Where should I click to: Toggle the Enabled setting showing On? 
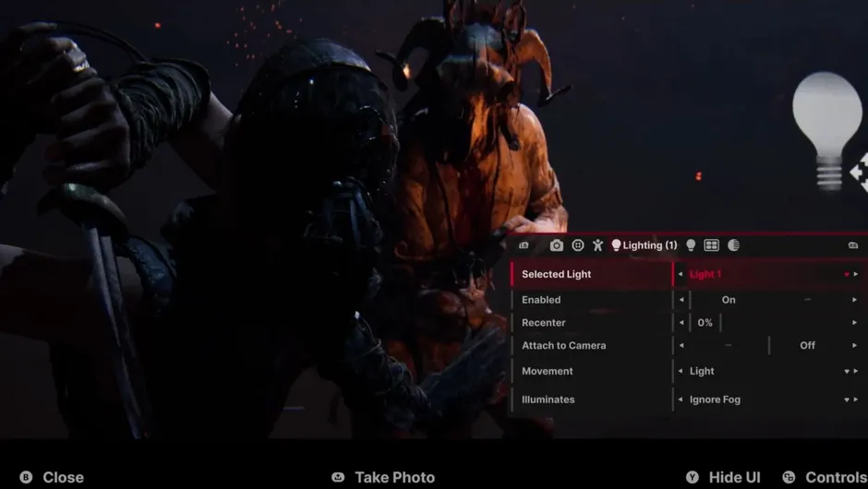pyautogui.click(x=729, y=300)
